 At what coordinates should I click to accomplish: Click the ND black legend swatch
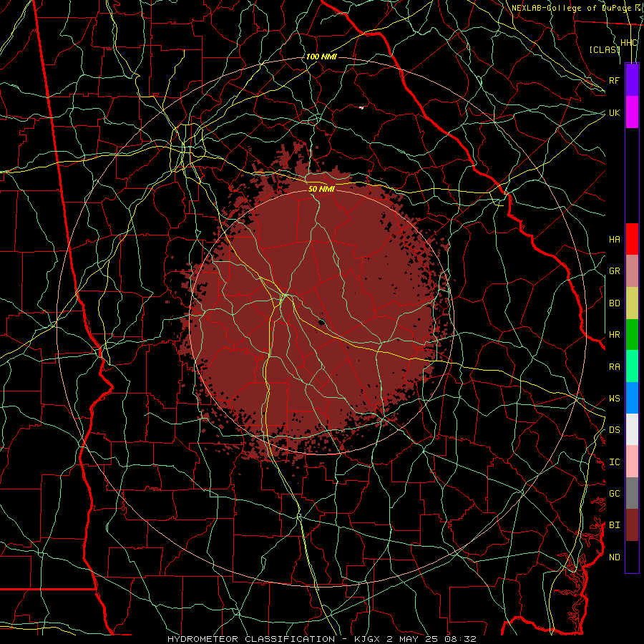coord(632,557)
